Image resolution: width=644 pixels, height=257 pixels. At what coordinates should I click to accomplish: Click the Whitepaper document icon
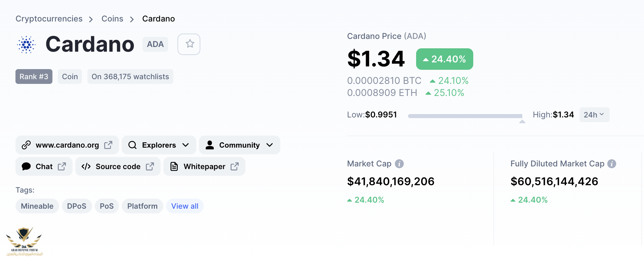coord(174,166)
